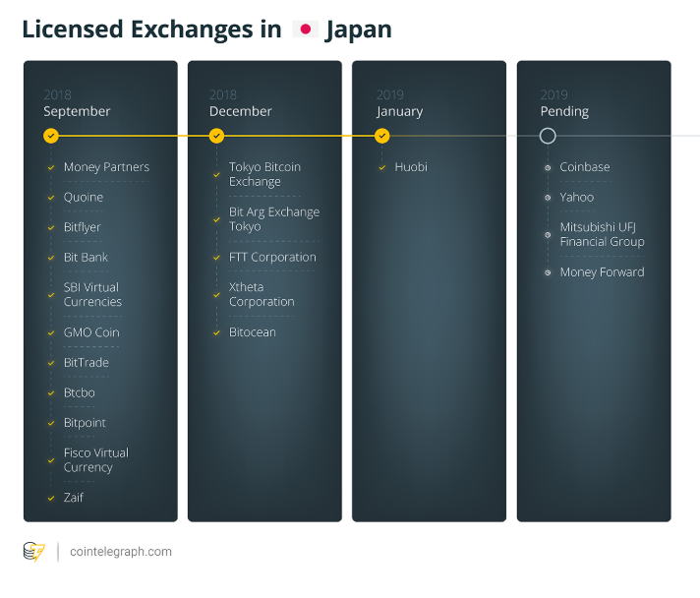Click the 'Pending' column heading
This screenshot has width=700, height=598.
pos(564,112)
